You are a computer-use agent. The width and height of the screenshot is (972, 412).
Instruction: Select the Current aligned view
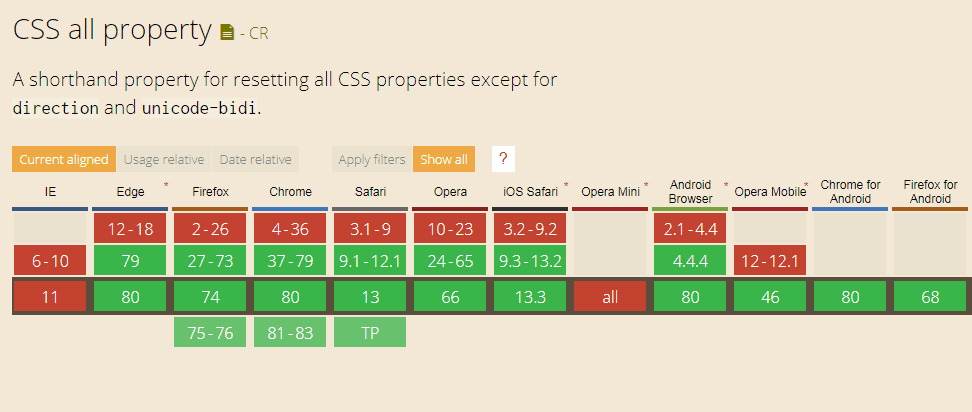click(x=64, y=159)
